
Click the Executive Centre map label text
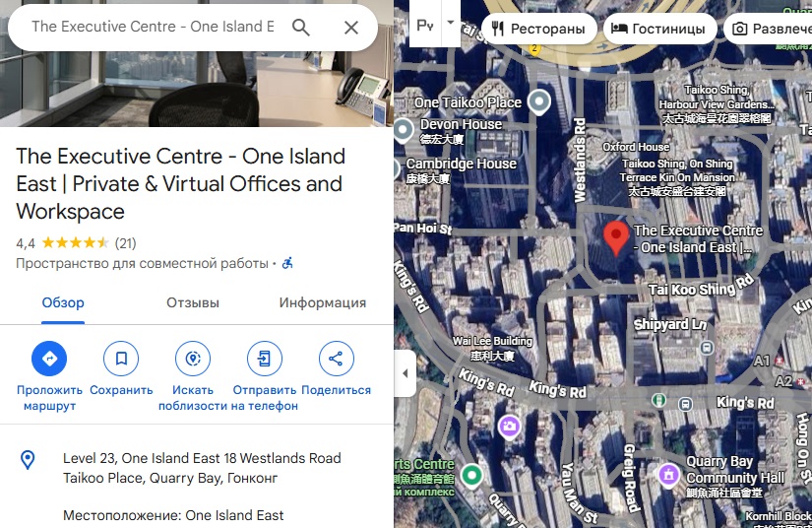pyautogui.click(x=698, y=238)
